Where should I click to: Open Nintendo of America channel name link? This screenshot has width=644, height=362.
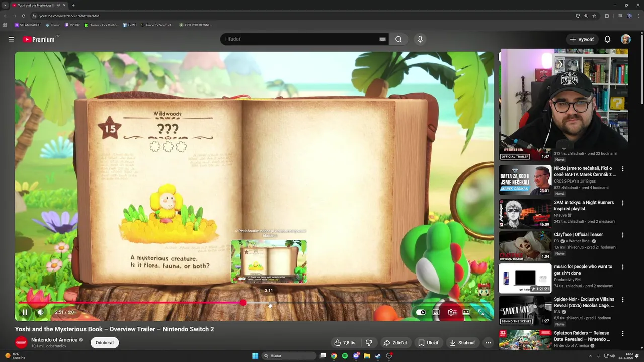tap(54, 340)
